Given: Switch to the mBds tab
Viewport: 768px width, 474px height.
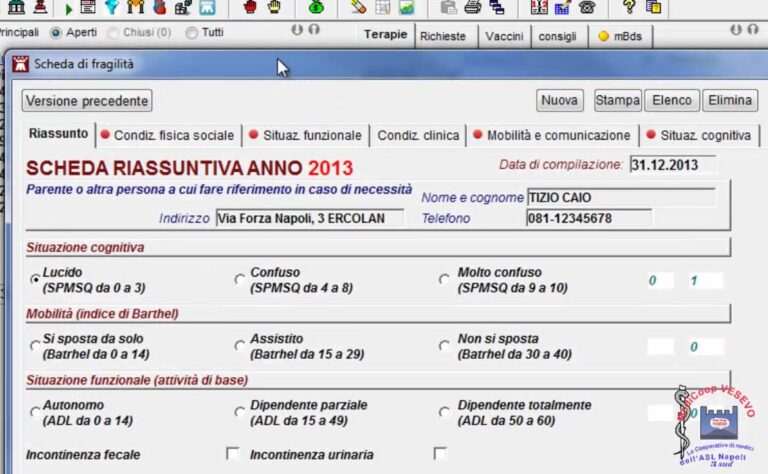Looking at the screenshot, I should pyautogui.click(x=621, y=36).
